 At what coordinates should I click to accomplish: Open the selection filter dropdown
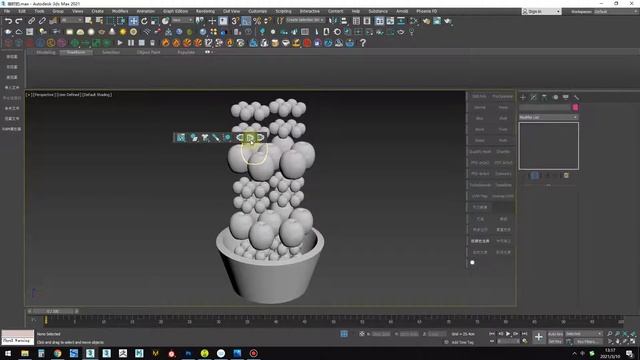pos(71,20)
